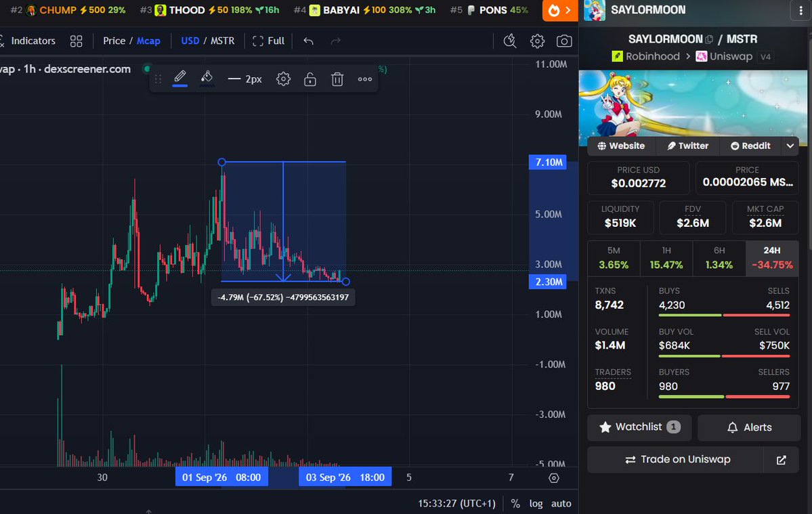Viewport: 812px width, 514px height.
Task: Click the TRADERS label
Action: (613, 372)
